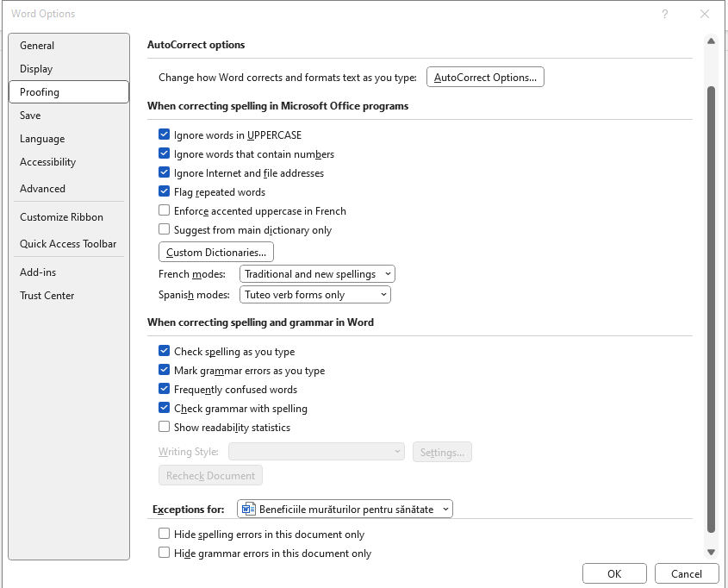Click the Recheck Document button
This screenshot has width=728, height=588.
coord(210,476)
